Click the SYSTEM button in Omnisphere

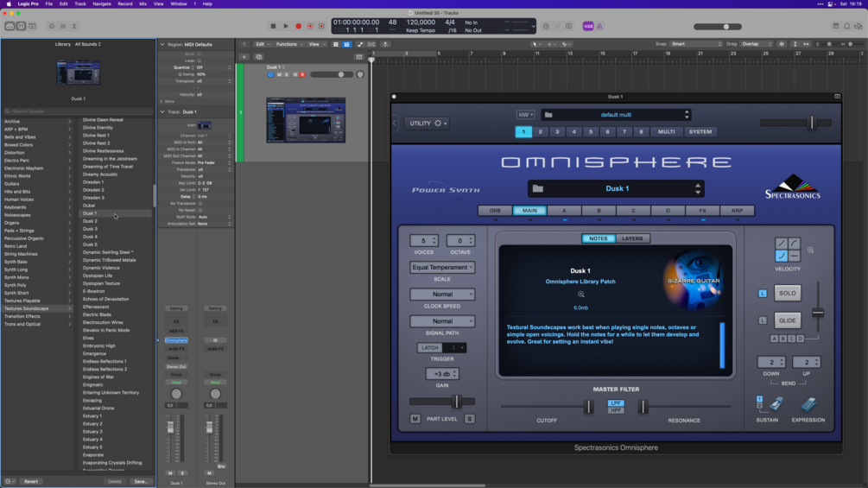[700, 131]
